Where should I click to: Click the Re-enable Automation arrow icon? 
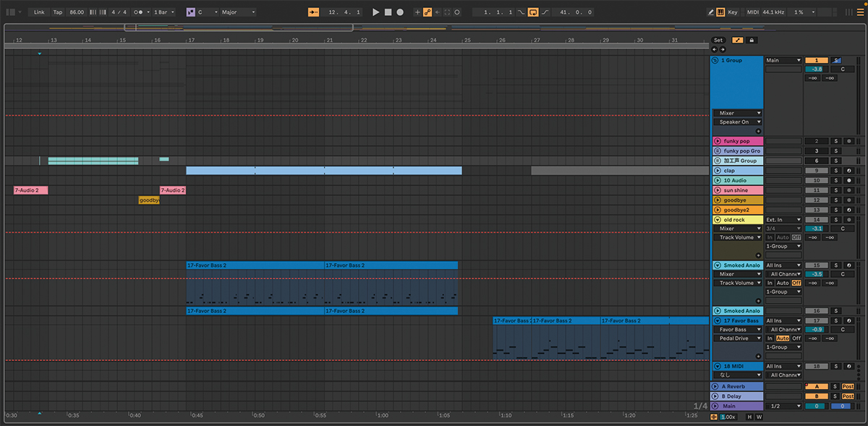pyautogui.click(x=438, y=12)
